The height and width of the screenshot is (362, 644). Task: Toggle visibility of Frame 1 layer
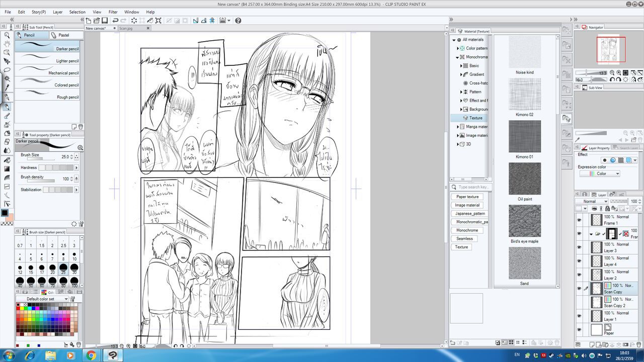click(x=579, y=220)
